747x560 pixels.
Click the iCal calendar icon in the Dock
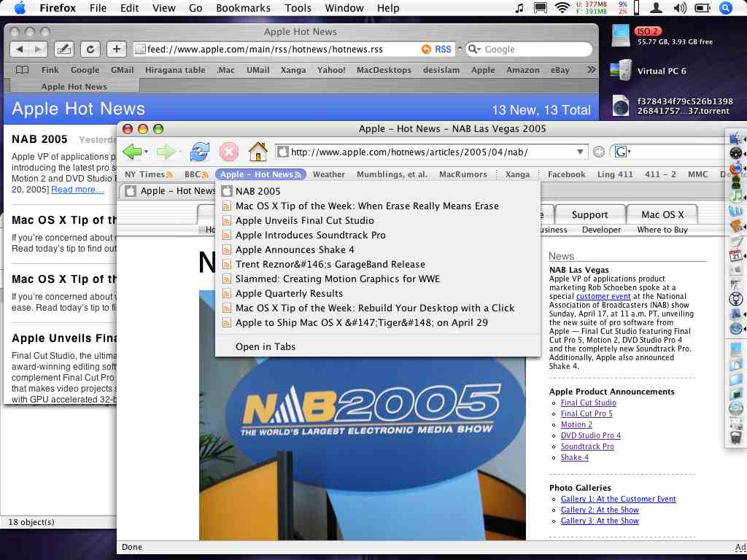point(736,256)
